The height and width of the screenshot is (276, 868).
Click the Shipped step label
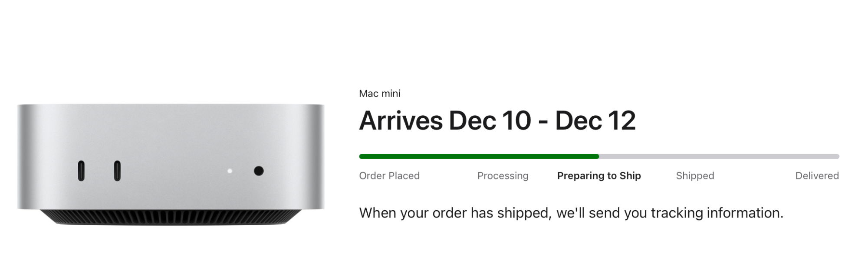click(x=695, y=176)
